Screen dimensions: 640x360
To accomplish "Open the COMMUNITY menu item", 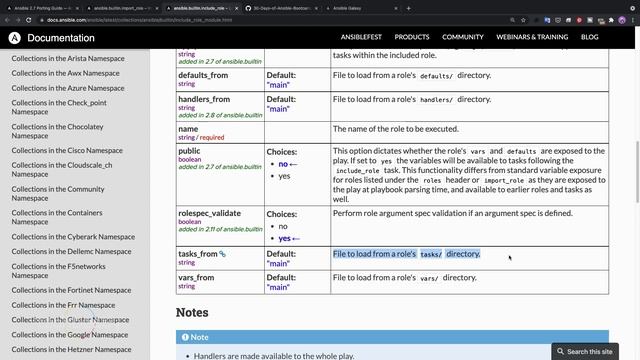I will tap(463, 37).
